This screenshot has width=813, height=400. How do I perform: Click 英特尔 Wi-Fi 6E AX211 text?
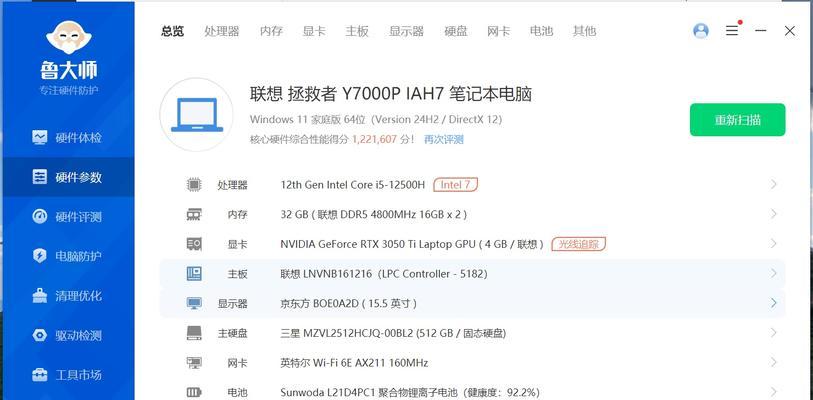[354, 363]
